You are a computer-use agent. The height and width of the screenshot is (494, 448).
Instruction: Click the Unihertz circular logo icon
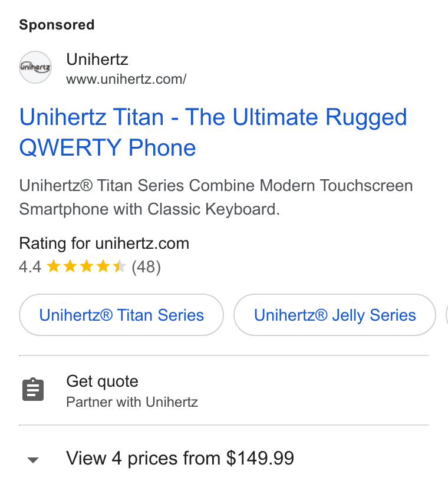coord(35,67)
